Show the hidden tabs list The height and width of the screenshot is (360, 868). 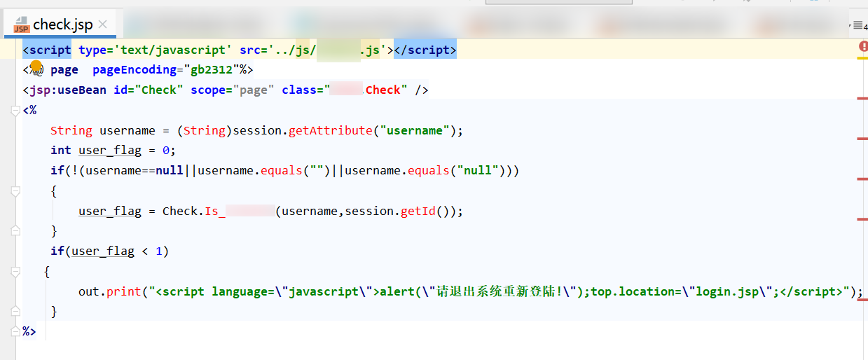pos(858,25)
